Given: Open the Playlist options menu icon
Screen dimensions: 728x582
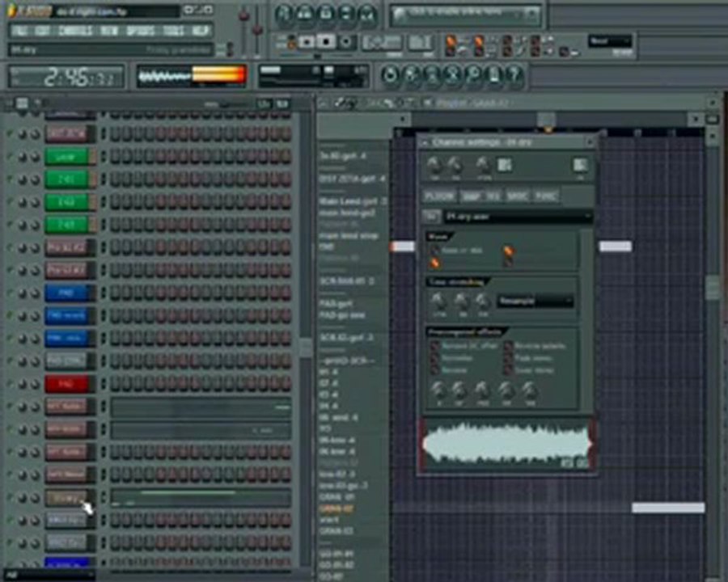Looking at the screenshot, I should tap(324, 103).
